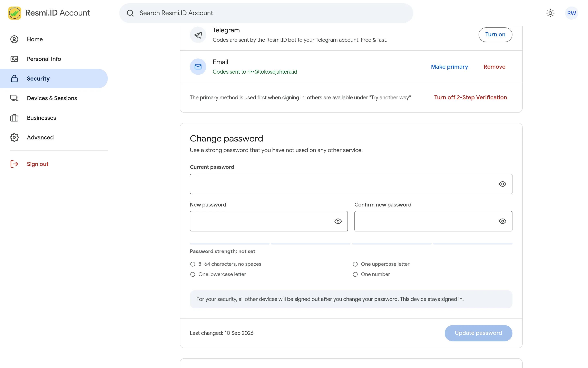
Task: Turn off 2-Step Verification
Action: coord(470,97)
